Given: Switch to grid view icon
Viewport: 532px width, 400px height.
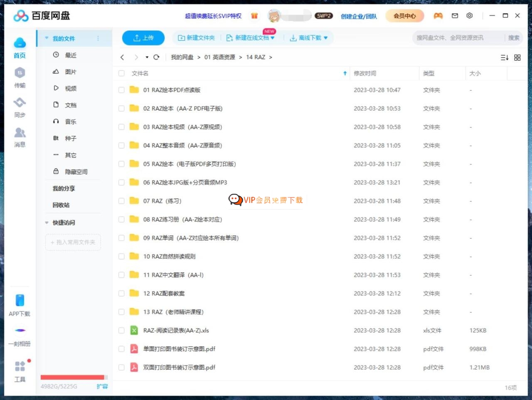Looking at the screenshot, I should coord(517,57).
